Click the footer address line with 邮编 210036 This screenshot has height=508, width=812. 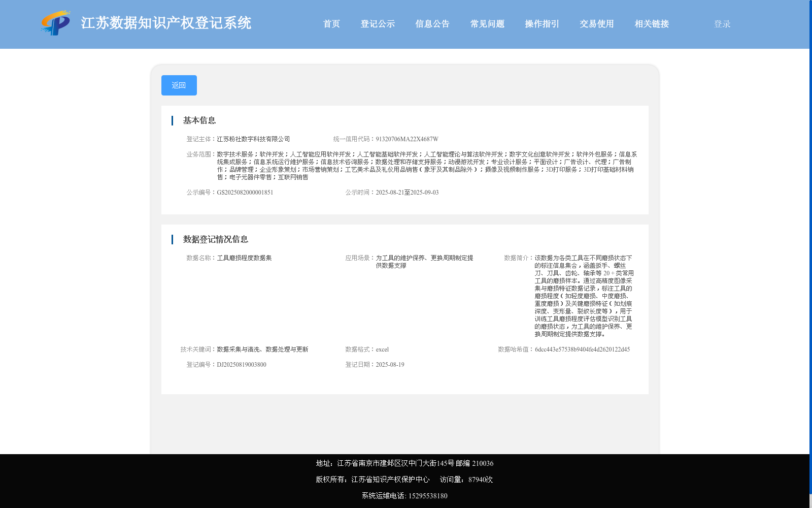point(404,463)
